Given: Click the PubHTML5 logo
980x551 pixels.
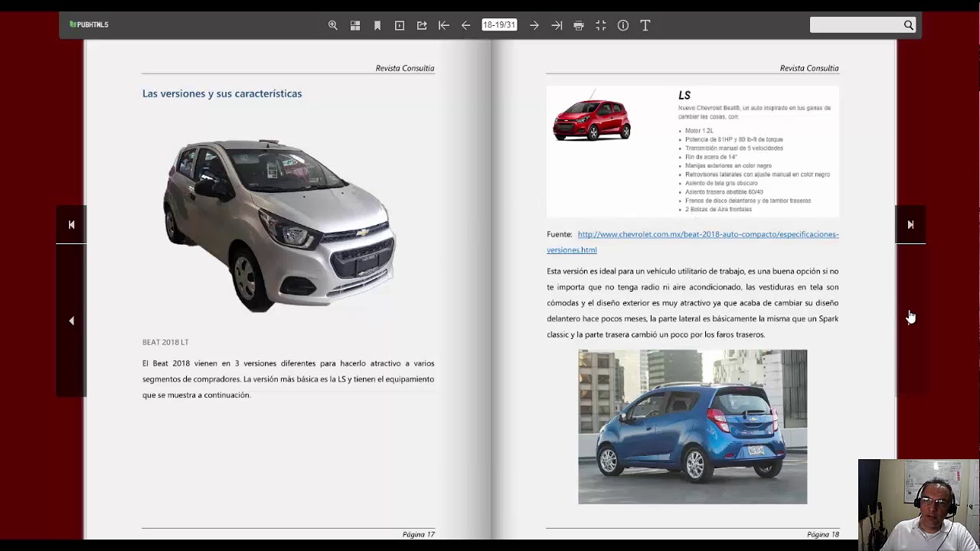Looking at the screenshot, I should pyautogui.click(x=89, y=24).
